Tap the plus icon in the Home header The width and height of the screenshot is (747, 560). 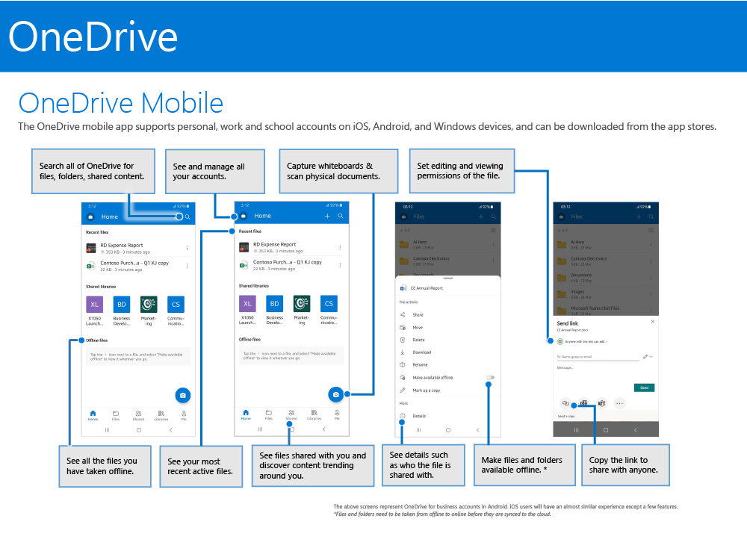coord(327,217)
